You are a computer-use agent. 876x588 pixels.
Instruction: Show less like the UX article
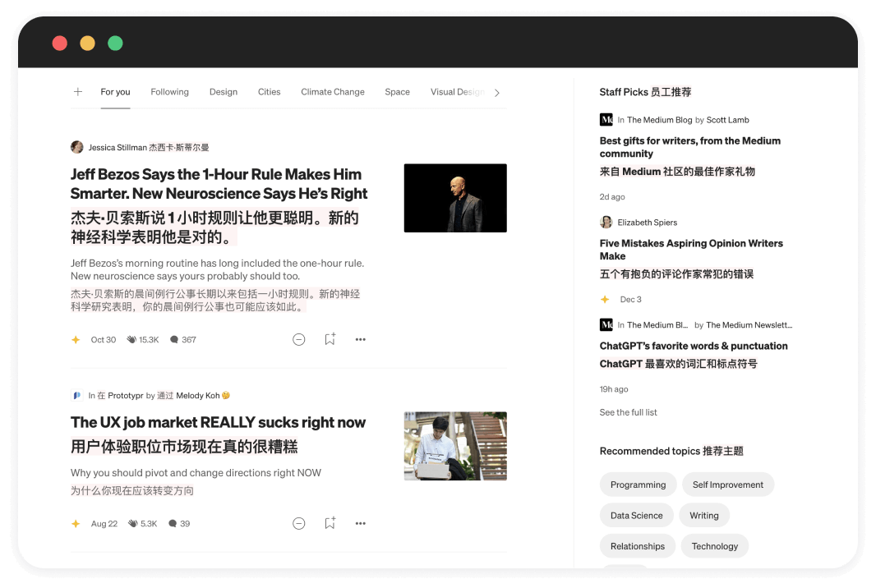299,523
